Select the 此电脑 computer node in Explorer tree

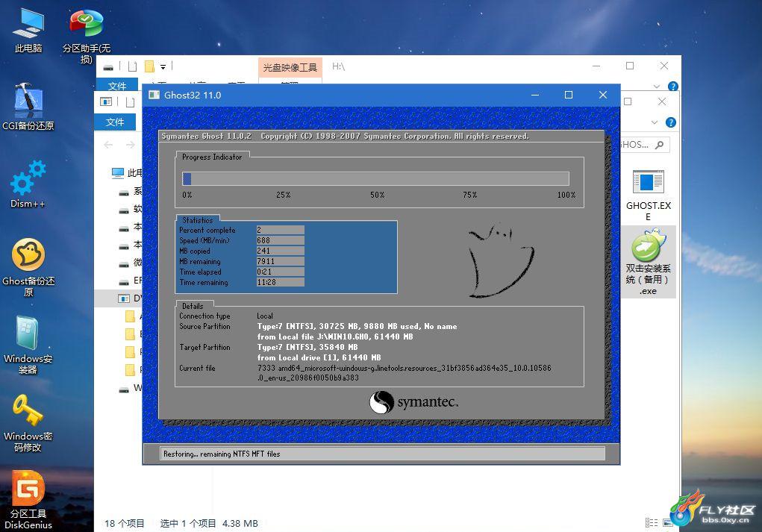point(128,173)
